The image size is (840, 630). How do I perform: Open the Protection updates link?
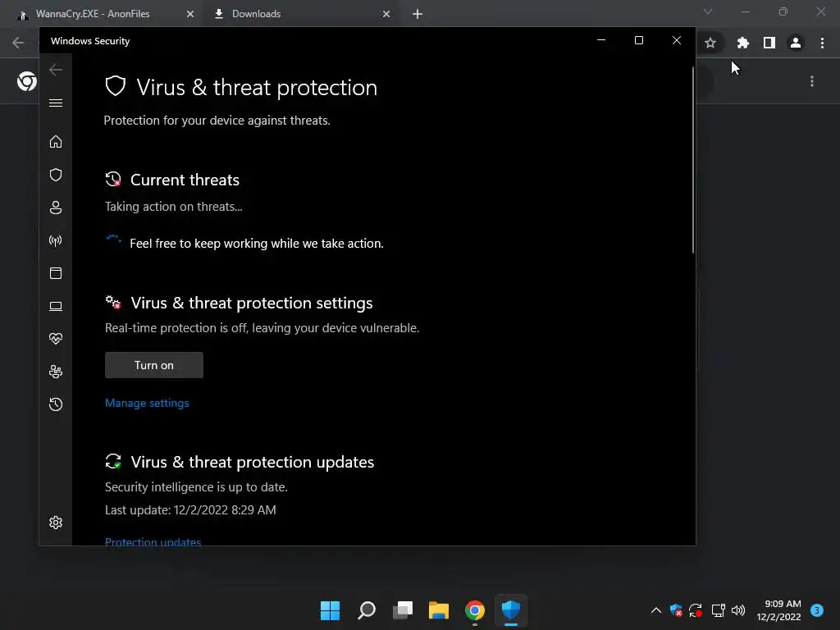click(x=153, y=541)
